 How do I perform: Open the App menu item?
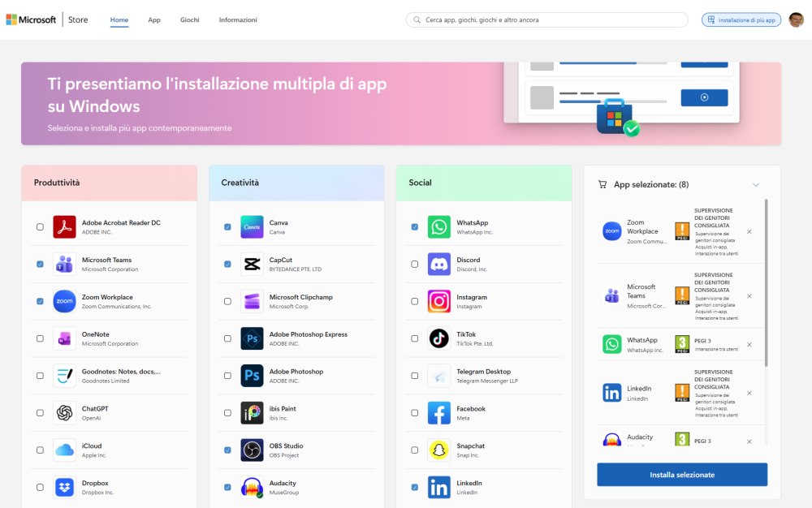point(154,19)
